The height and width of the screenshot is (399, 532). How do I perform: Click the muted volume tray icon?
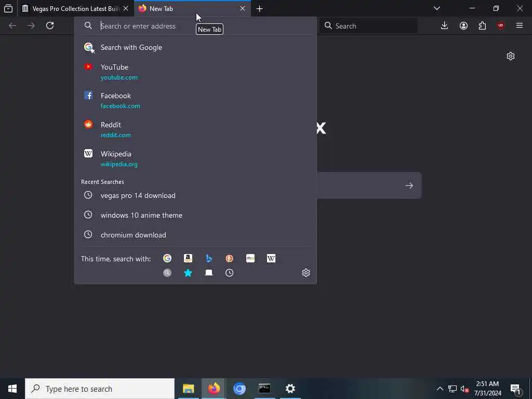465,389
